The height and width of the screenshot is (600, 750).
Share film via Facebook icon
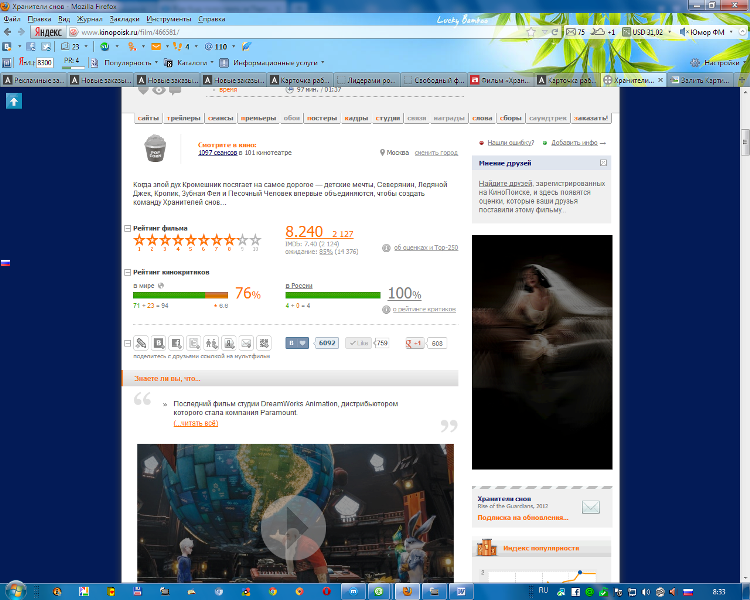coord(176,343)
